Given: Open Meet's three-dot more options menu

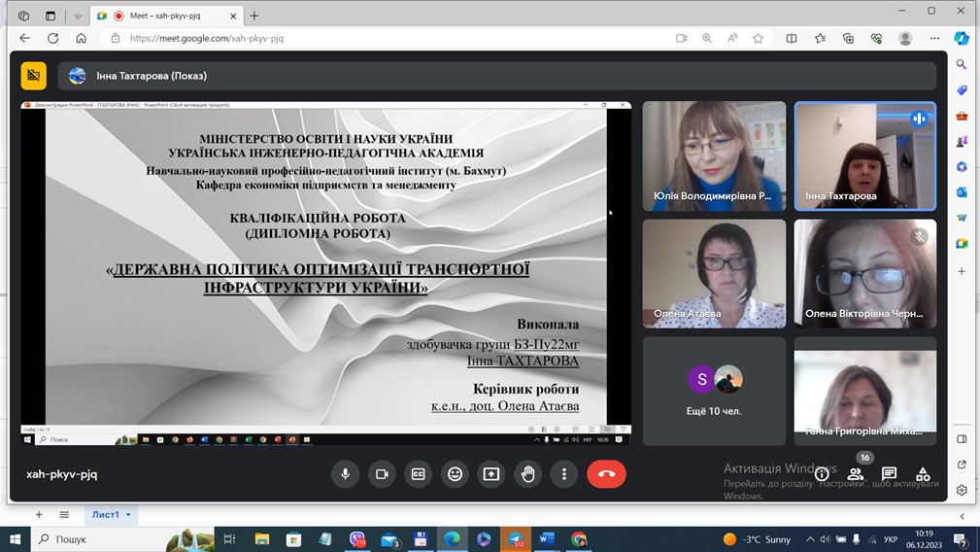Looking at the screenshot, I should pos(564,474).
